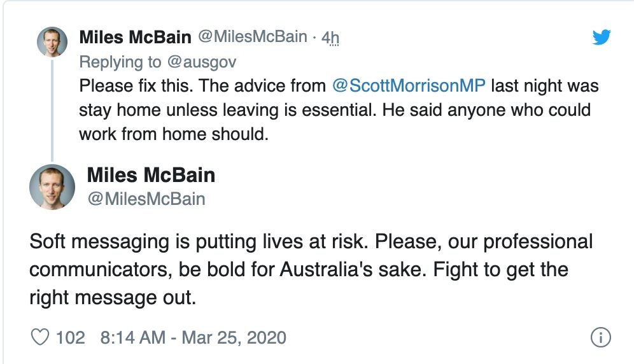Image resolution: width=634 pixels, height=364 pixels.
Task: Open the Miles McBain name in the reply header
Action: coord(135,38)
